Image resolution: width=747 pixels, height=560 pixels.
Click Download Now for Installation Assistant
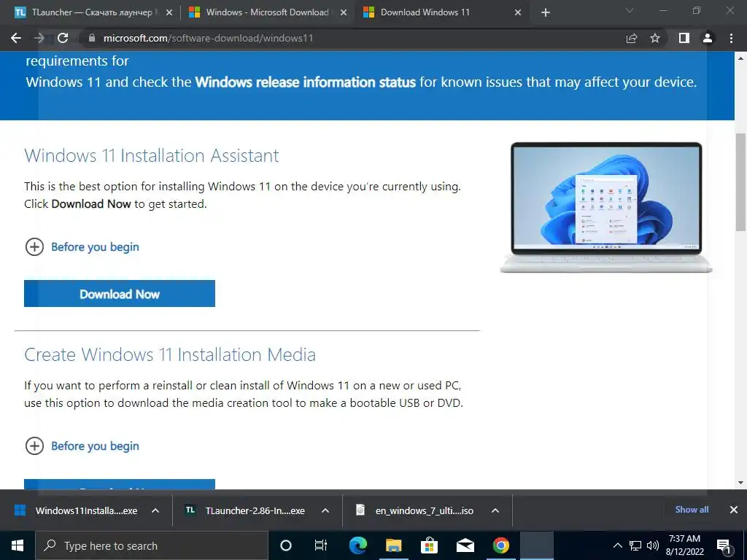120,294
